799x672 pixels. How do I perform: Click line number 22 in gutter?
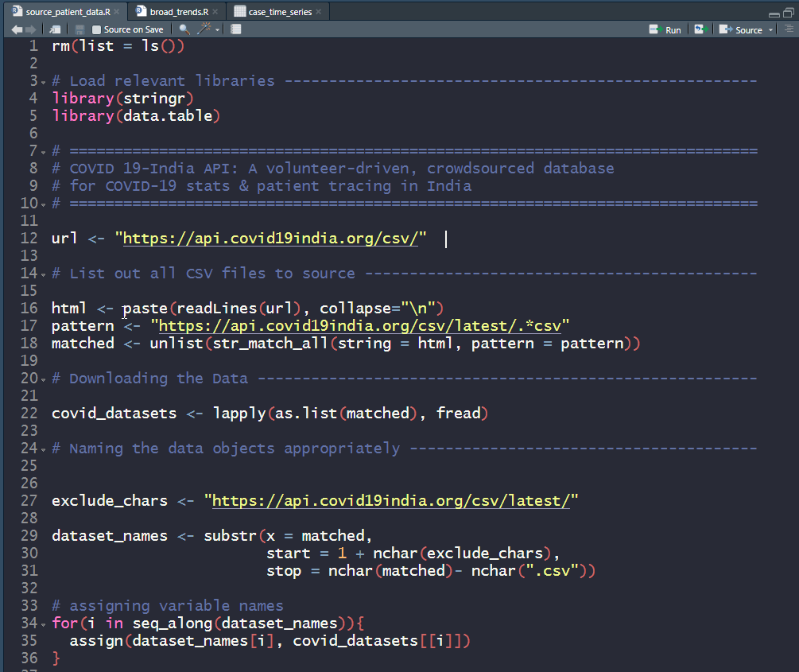pos(29,413)
